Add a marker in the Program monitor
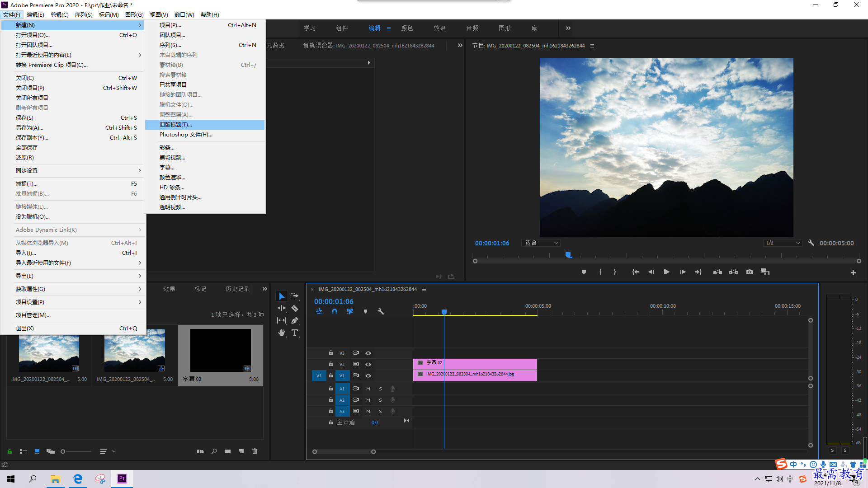 click(x=584, y=272)
